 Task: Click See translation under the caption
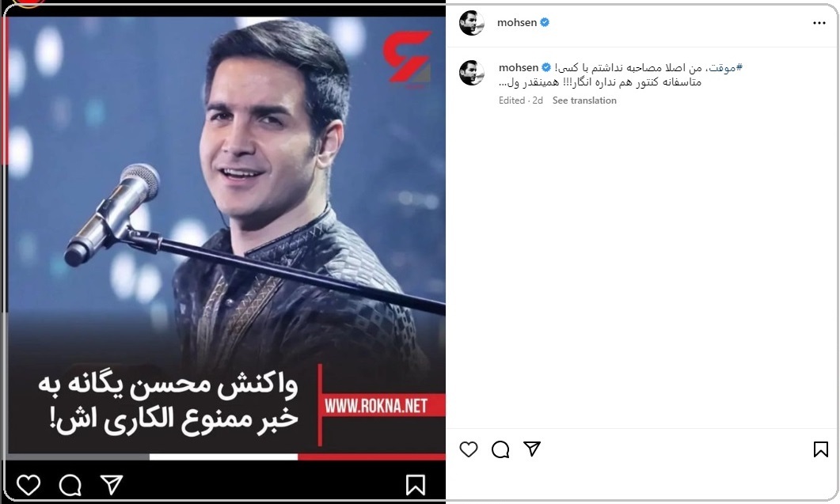(x=584, y=100)
